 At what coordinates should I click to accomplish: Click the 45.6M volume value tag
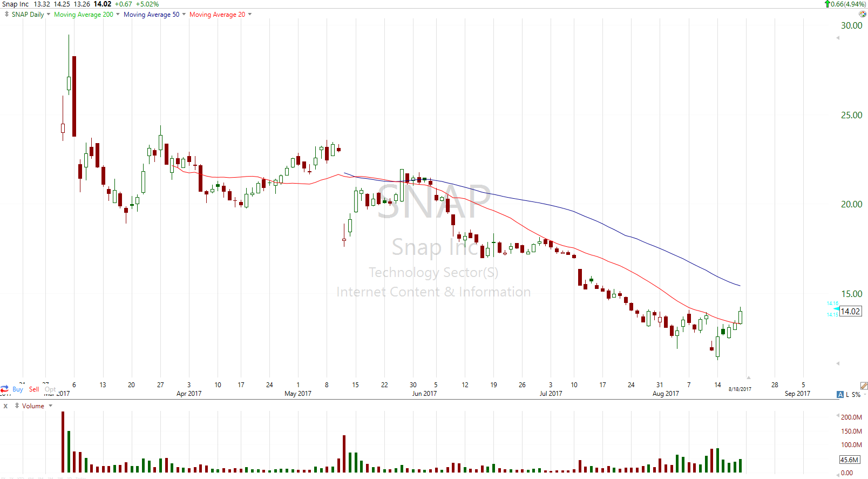[849, 460]
